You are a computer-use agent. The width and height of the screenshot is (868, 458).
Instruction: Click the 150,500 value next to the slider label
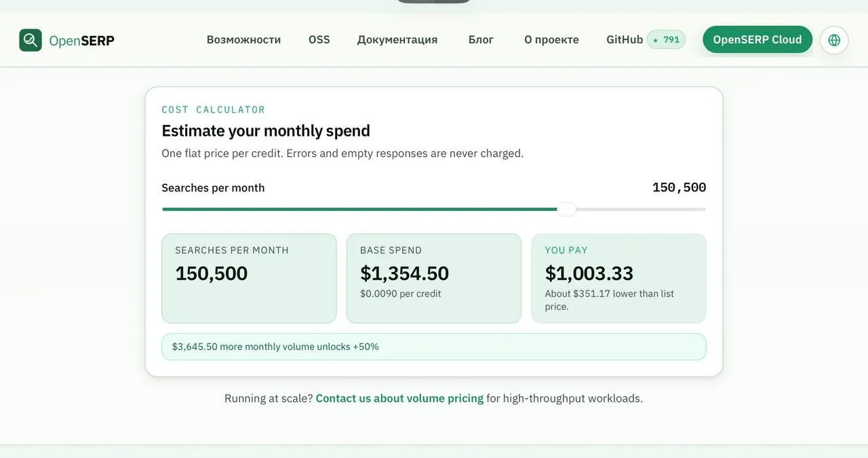click(679, 187)
